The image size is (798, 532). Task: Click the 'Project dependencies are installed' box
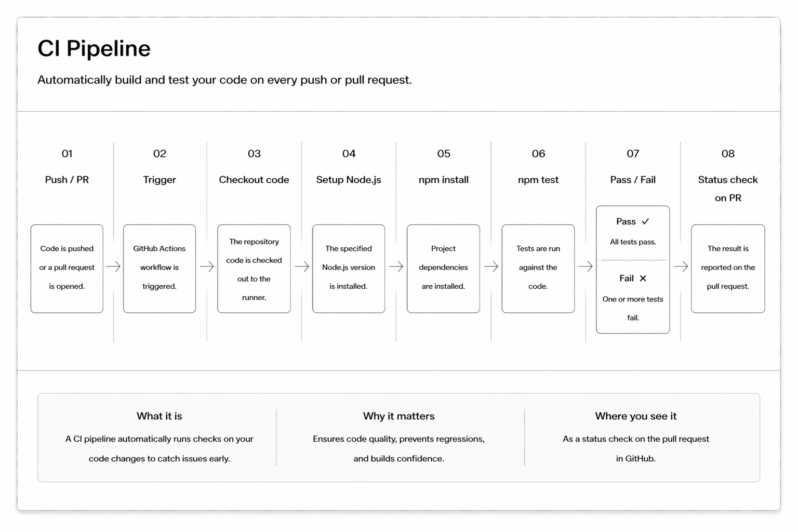click(443, 269)
